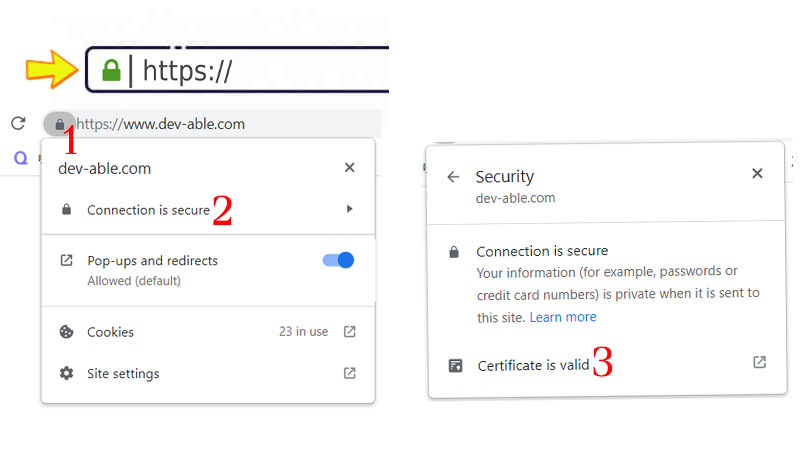Click the Certificate is valid text

[x=533, y=366]
